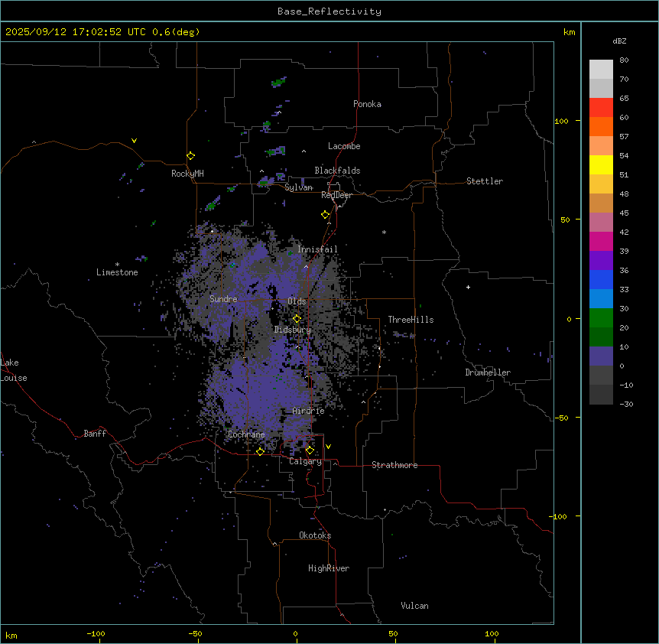Click the Olds city label
Image resolution: width=659 pixels, height=644 pixels.
[297, 301]
